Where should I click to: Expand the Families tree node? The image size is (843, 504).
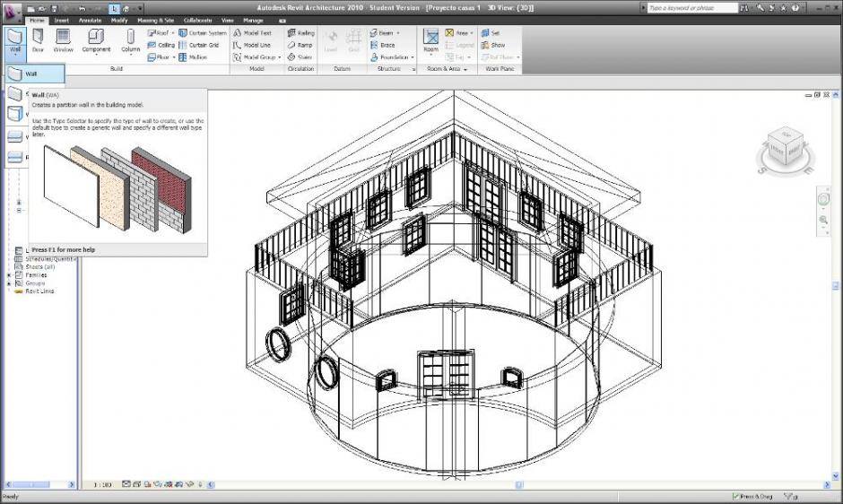(9, 274)
